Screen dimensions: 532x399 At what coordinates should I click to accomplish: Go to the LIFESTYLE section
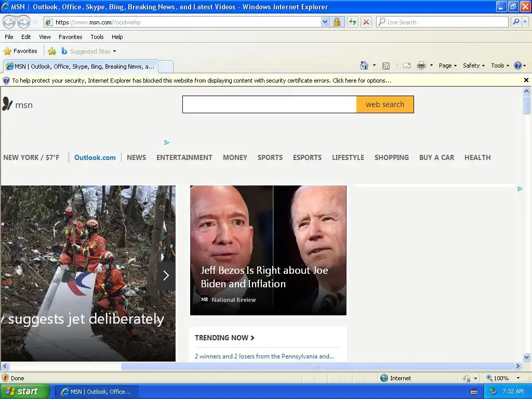(x=348, y=157)
